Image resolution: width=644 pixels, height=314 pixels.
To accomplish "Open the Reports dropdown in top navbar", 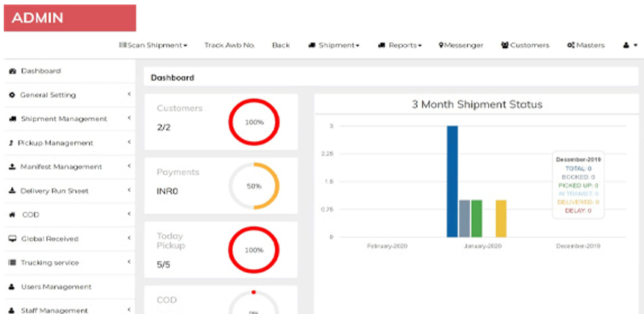I will (x=400, y=46).
